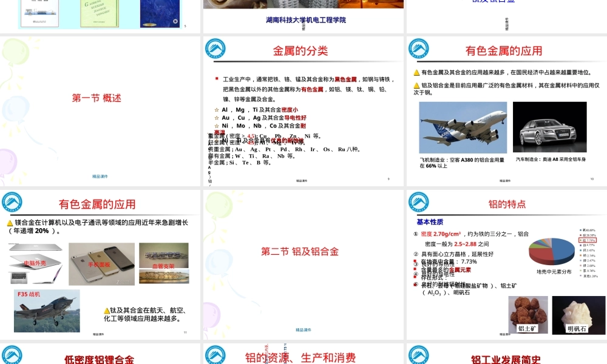The width and height of the screenshot is (607, 364).
Task: Click the 铝土矿 bauxite rock photo
Action: pos(528,315)
